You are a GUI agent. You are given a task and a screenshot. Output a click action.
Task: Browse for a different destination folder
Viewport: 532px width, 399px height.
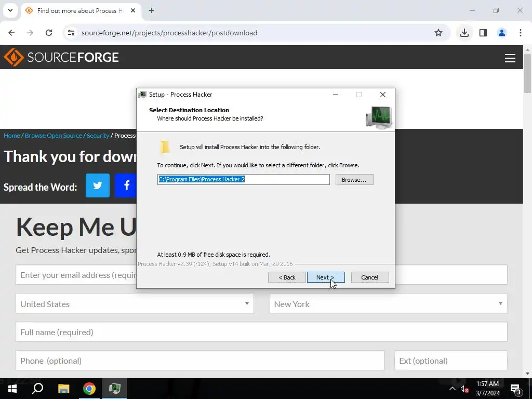tap(354, 179)
